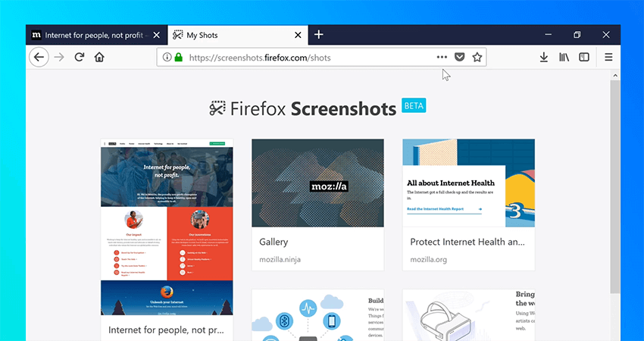Open a new tab with plus button
This screenshot has height=341, width=644.
point(319,35)
